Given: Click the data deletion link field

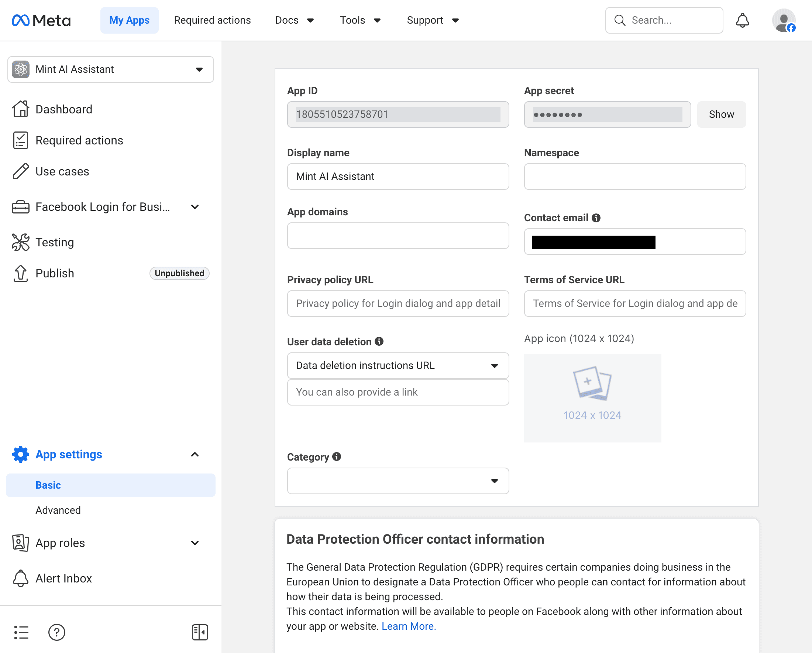Looking at the screenshot, I should pyautogui.click(x=398, y=392).
